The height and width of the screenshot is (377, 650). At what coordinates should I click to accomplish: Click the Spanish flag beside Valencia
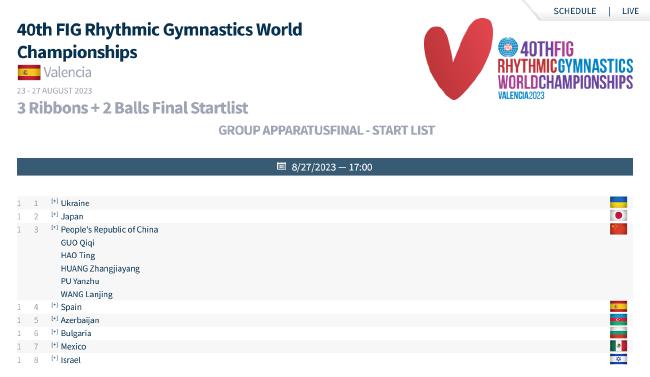[29, 73]
